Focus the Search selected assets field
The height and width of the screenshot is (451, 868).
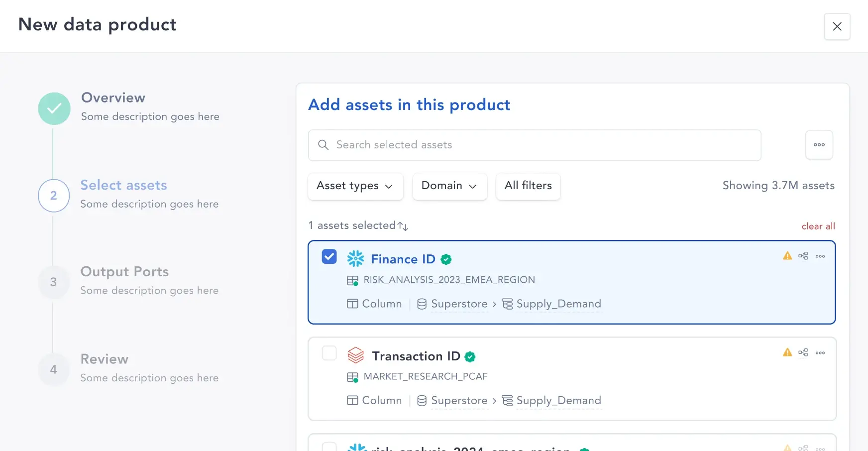(535, 145)
